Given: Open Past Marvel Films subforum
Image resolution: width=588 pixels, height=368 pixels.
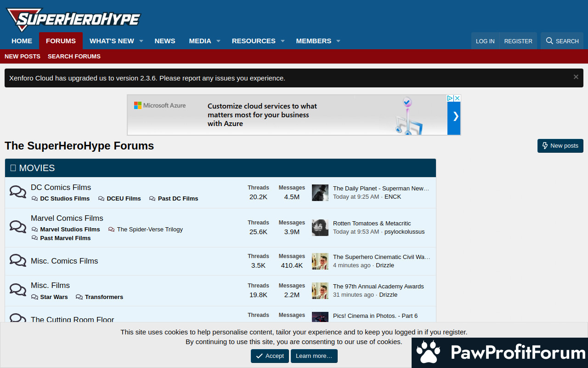Looking at the screenshot, I should [65, 238].
